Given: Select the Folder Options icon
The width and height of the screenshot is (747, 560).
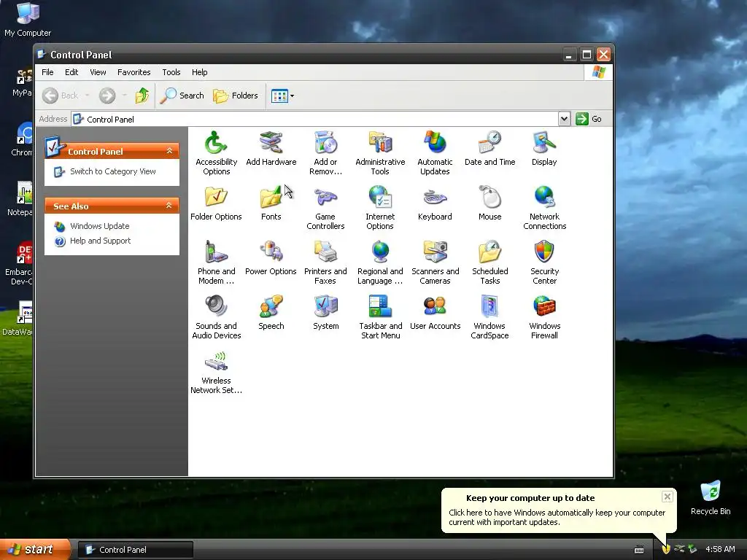Looking at the screenshot, I should pos(216,203).
